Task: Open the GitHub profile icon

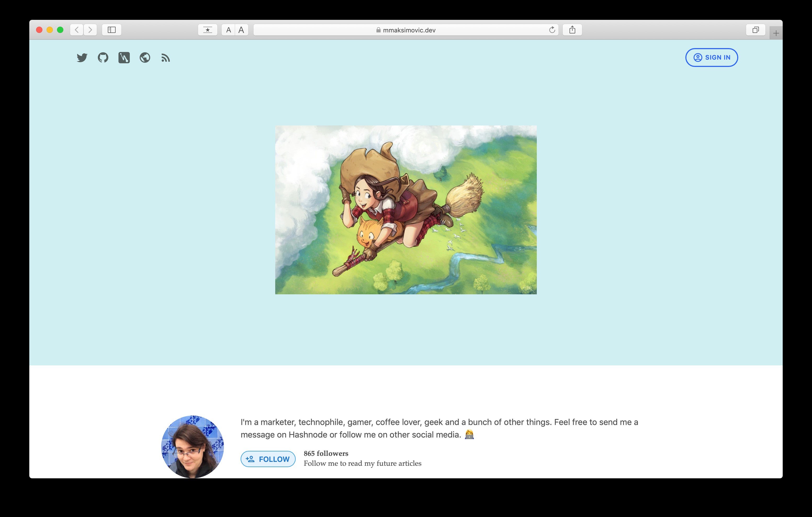Action: point(103,58)
